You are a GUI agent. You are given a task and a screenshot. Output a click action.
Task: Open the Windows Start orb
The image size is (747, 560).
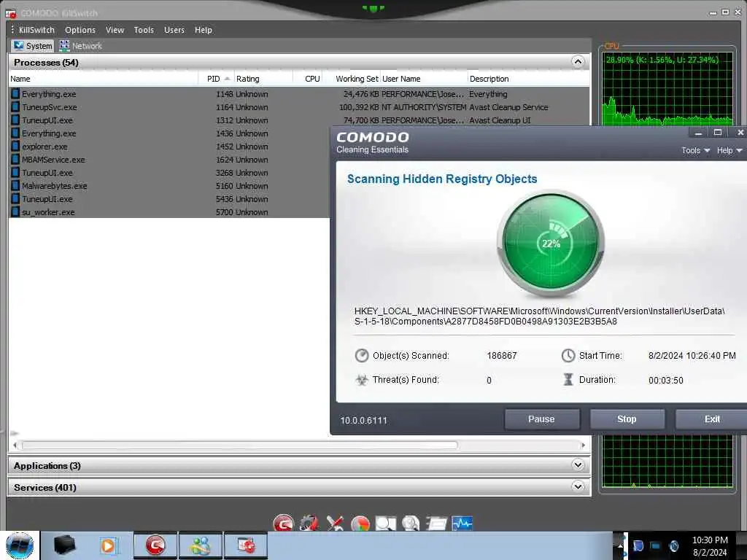[20, 545]
